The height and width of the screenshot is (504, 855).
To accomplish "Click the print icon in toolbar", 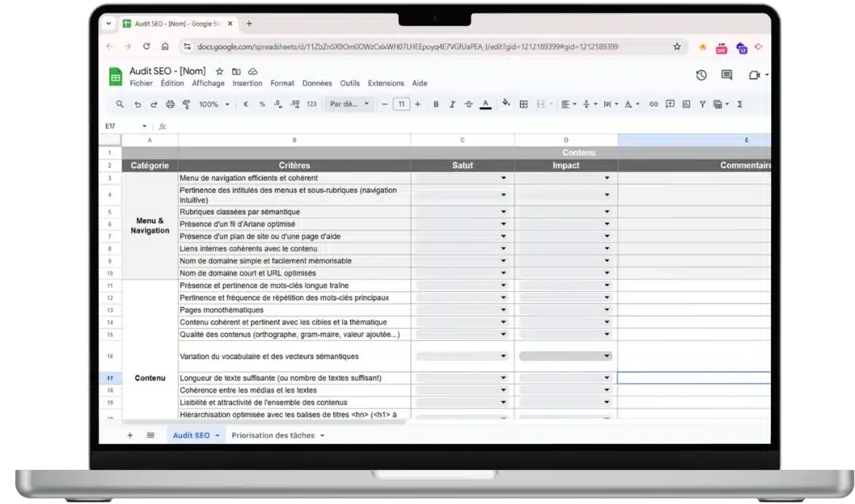I will [x=169, y=104].
